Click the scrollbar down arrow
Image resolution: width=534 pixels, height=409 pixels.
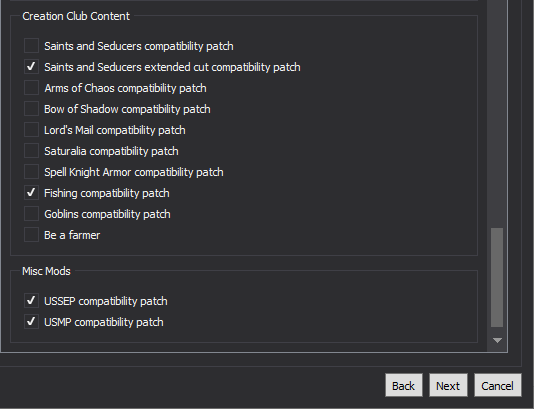click(497, 340)
